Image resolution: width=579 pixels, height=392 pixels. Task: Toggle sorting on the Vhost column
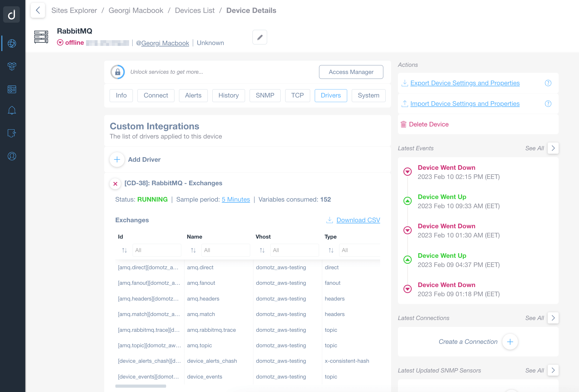[x=262, y=250]
